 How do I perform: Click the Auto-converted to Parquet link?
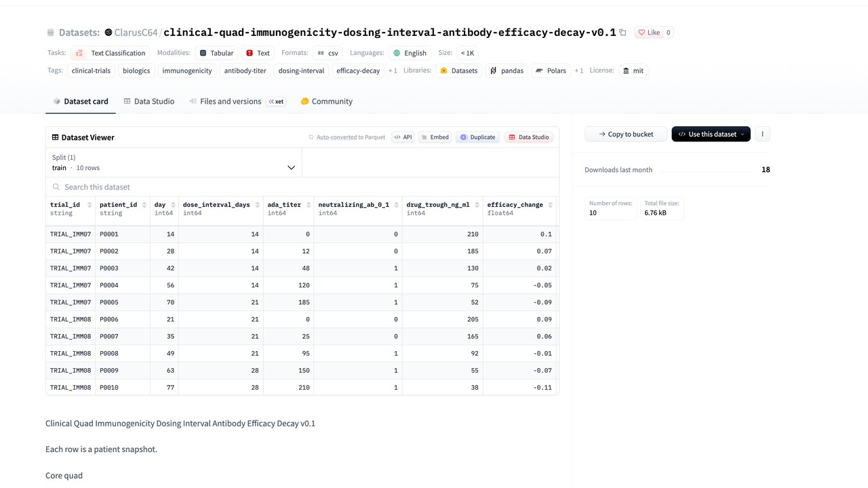(347, 137)
